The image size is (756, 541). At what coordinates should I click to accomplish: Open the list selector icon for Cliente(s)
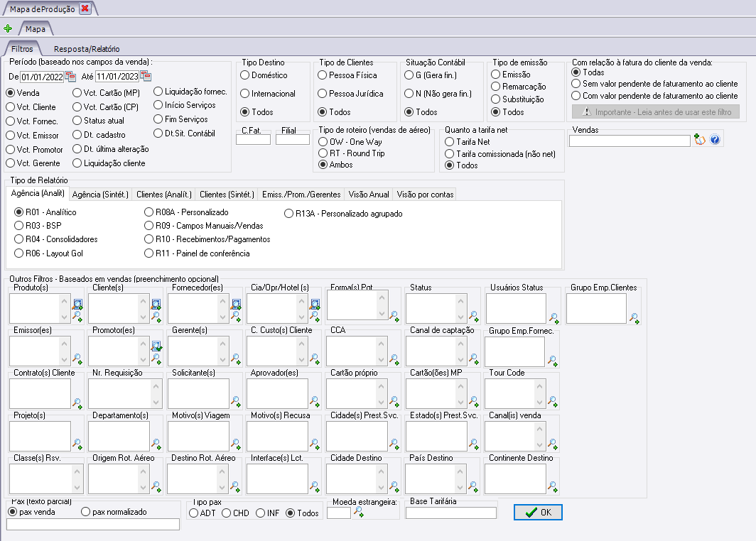coord(156,304)
